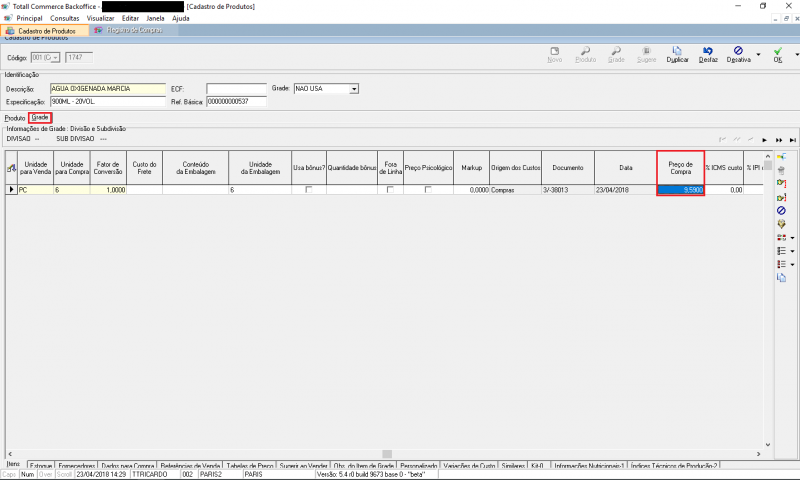
Task: Go to next record arrow
Action: point(765,140)
